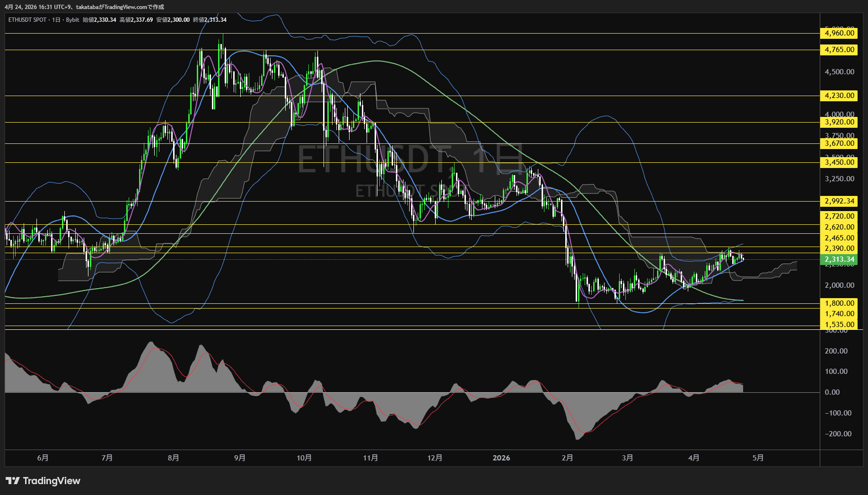Click the 1,535.00 price label
The image size is (868, 495).
839,325
